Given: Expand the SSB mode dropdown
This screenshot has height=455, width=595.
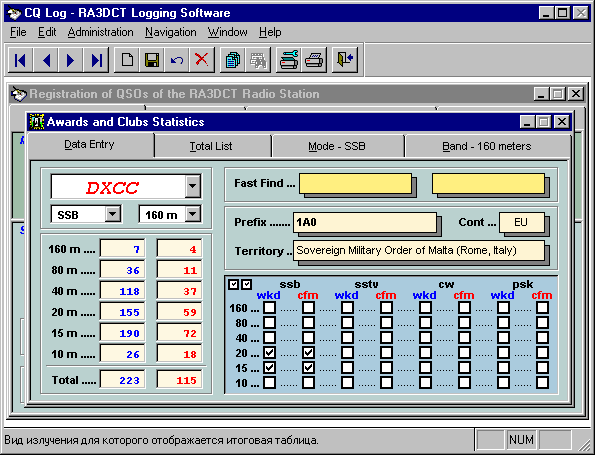Looking at the screenshot, I should pos(113,214).
